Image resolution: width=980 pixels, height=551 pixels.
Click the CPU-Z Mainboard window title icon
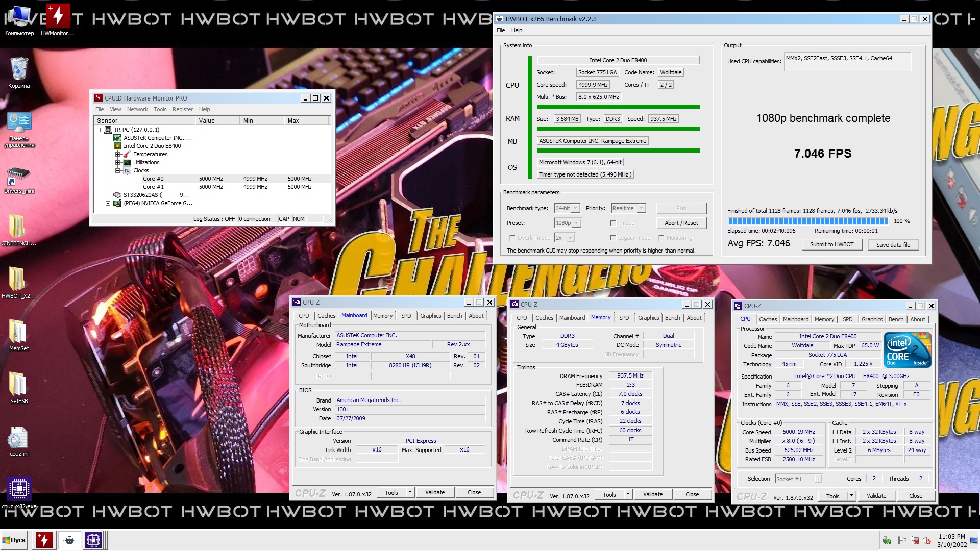point(297,302)
